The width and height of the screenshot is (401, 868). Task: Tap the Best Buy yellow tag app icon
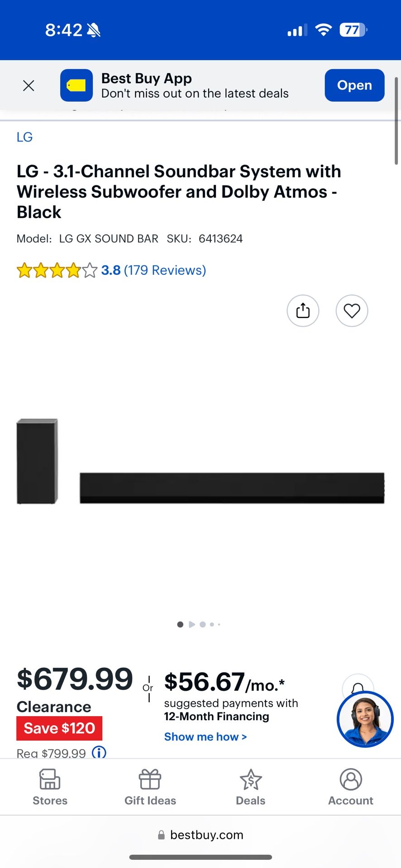76,85
